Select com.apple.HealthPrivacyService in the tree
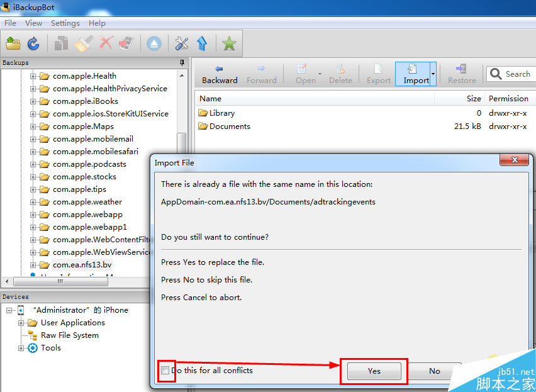Screen dimensions: 536x392 pos(110,89)
